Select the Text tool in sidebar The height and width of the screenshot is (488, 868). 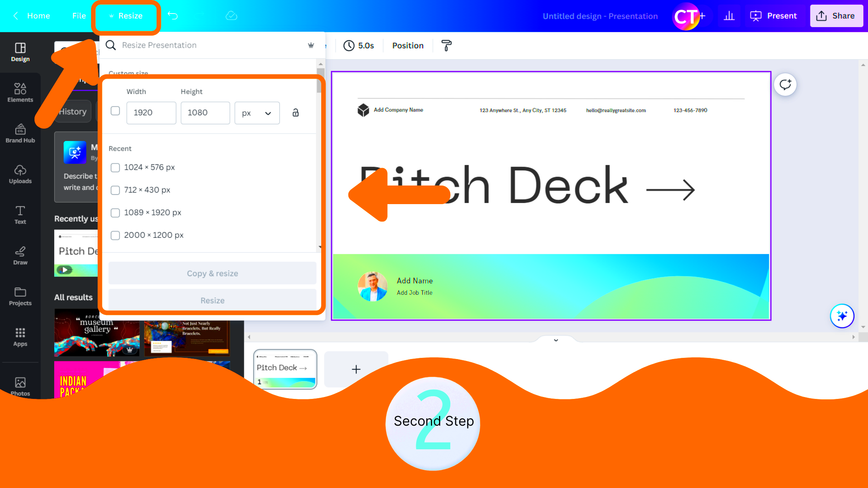20,215
